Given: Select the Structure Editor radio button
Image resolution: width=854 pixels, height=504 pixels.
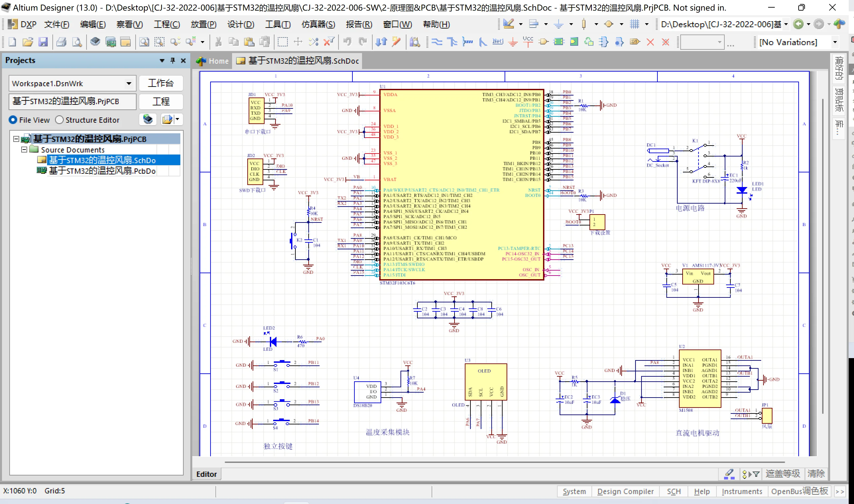Looking at the screenshot, I should point(59,120).
